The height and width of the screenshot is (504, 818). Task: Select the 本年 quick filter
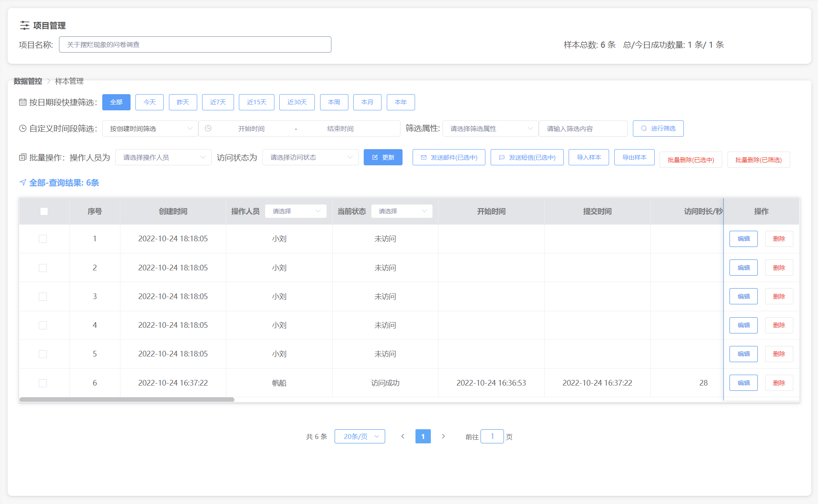click(x=401, y=102)
